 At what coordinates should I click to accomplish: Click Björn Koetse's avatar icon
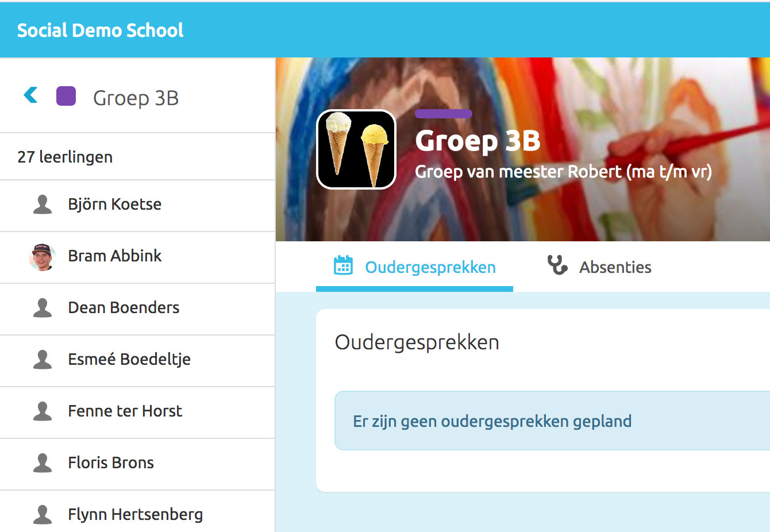43,205
